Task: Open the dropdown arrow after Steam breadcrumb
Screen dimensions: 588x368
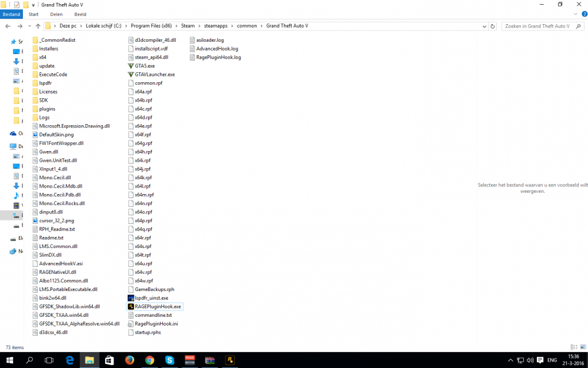Action: pos(199,26)
